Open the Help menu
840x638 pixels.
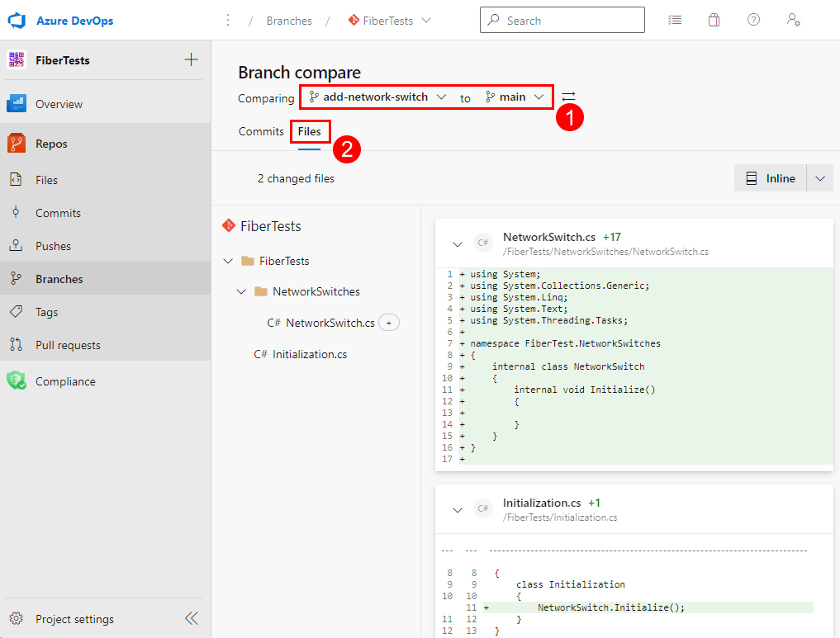(x=753, y=20)
